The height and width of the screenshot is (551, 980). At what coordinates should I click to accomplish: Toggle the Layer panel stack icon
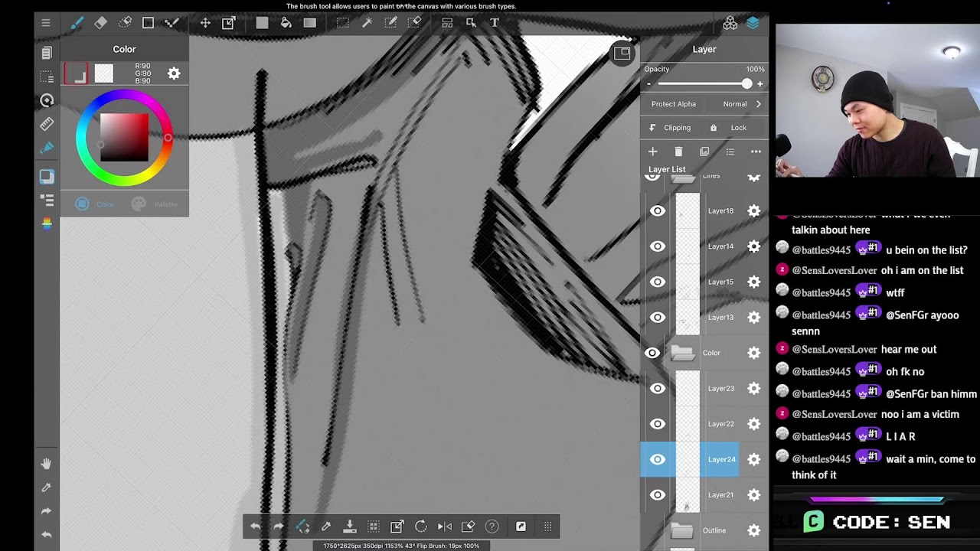click(753, 23)
